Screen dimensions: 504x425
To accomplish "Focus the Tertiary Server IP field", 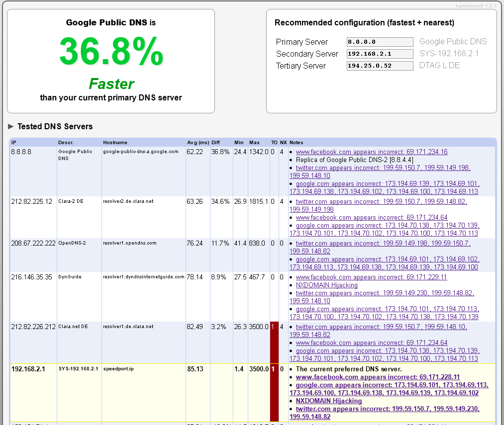I will click(380, 66).
